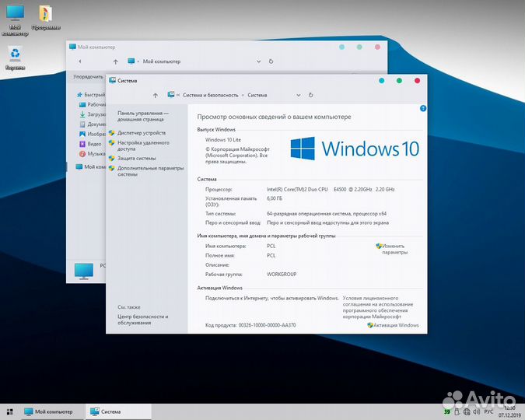Go up one level in the Система window

(156, 96)
